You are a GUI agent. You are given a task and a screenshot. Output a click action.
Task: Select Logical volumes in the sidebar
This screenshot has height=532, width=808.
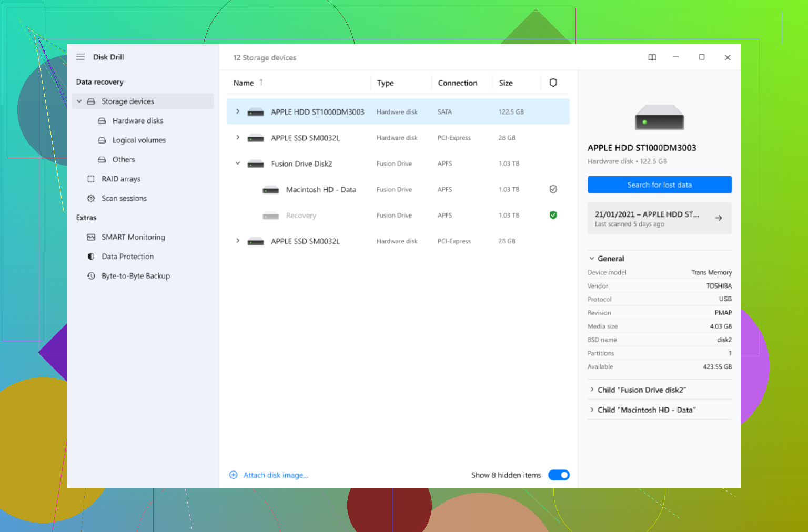(139, 140)
